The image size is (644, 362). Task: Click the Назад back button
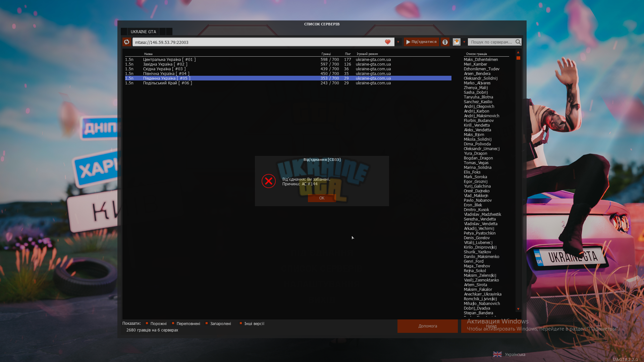(491, 326)
